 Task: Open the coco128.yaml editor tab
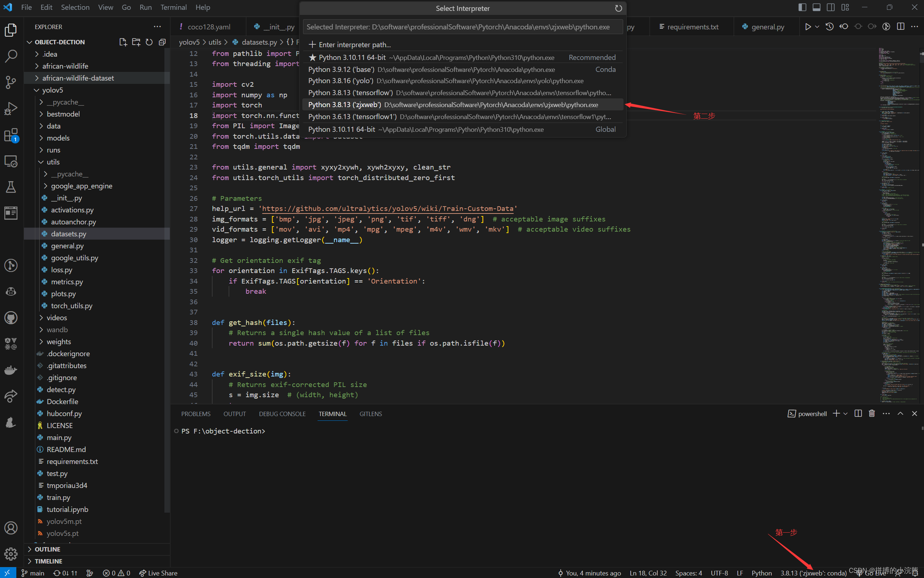click(208, 27)
